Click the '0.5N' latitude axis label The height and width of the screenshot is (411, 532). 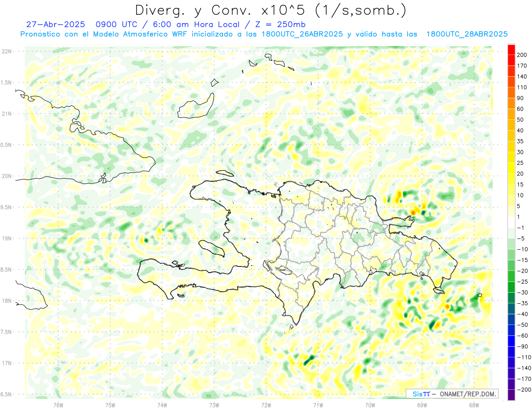(7, 145)
